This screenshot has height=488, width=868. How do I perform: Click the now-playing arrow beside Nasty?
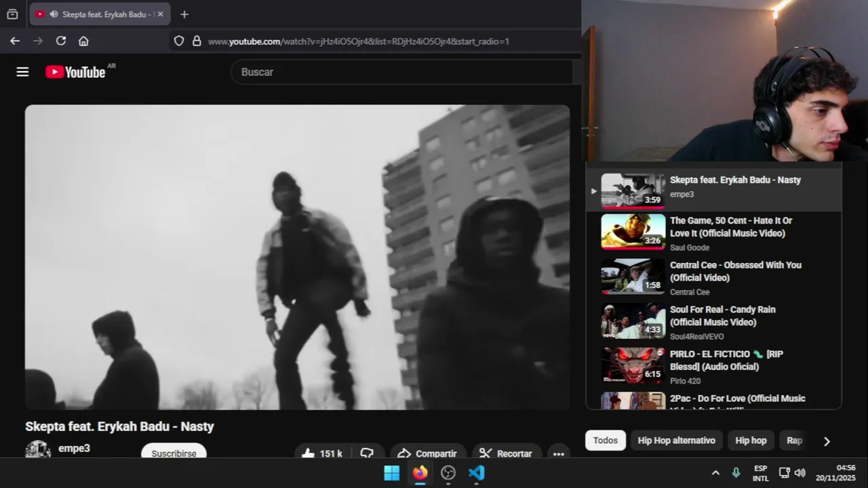[x=593, y=191]
